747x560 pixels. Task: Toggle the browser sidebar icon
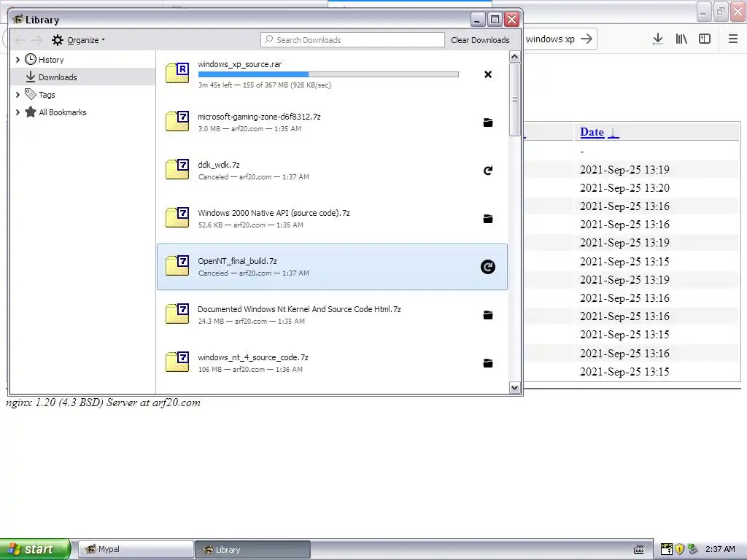705,39
